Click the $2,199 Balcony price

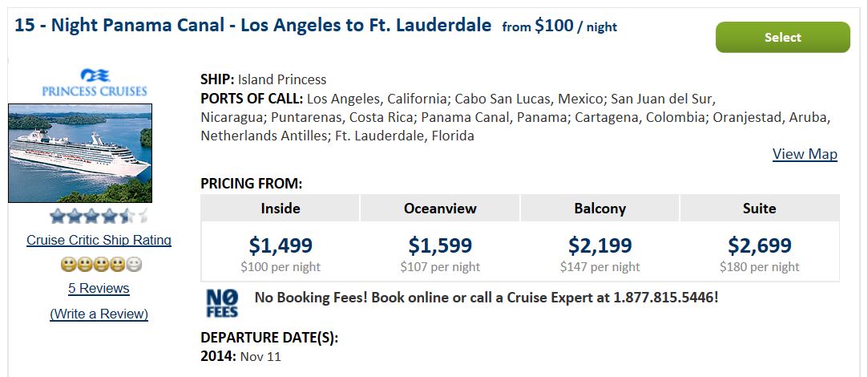tap(600, 245)
